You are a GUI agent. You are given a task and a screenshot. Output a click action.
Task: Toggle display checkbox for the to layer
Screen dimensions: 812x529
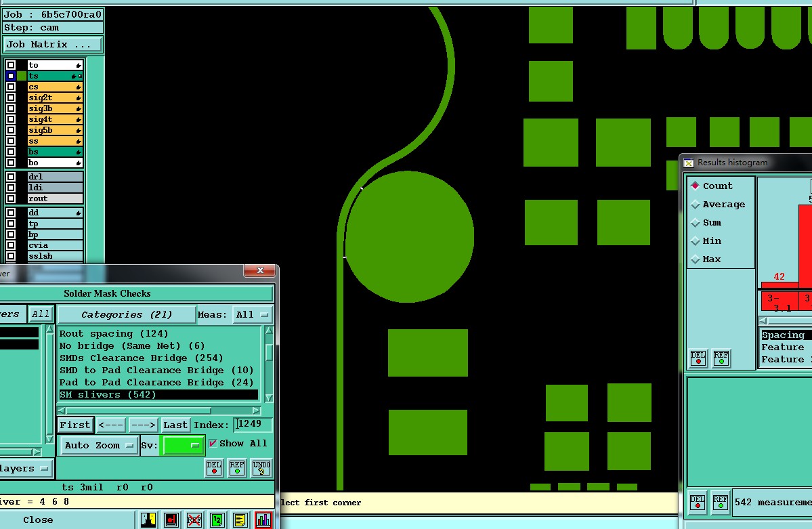[x=10, y=65]
